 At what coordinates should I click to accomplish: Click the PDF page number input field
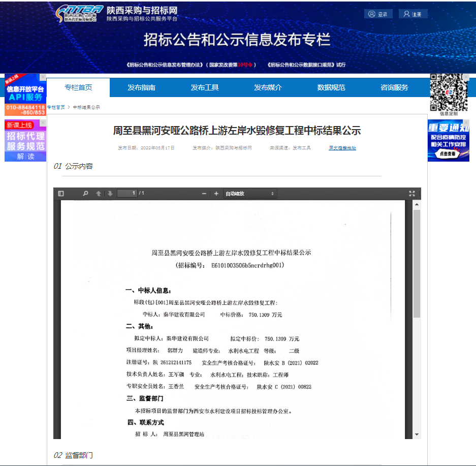pos(127,193)
